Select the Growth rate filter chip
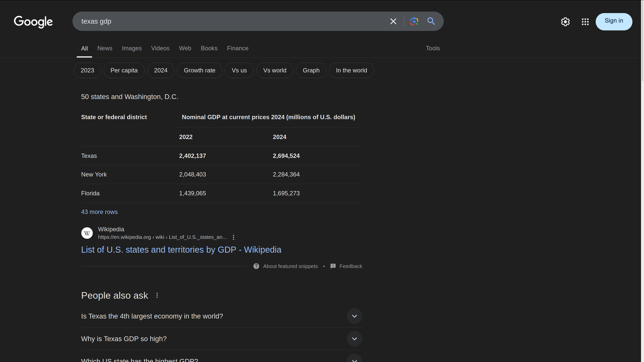 pyautogui.click(x=199, y=70)
